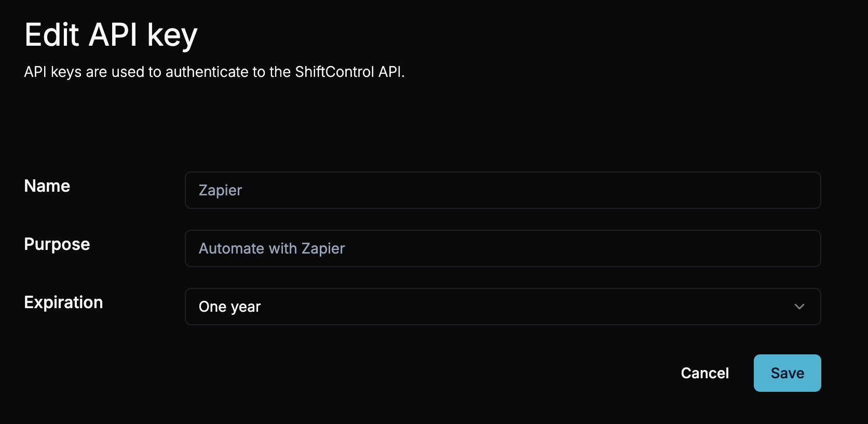
Task: Focus the Purpose input field
Action: 503,248
